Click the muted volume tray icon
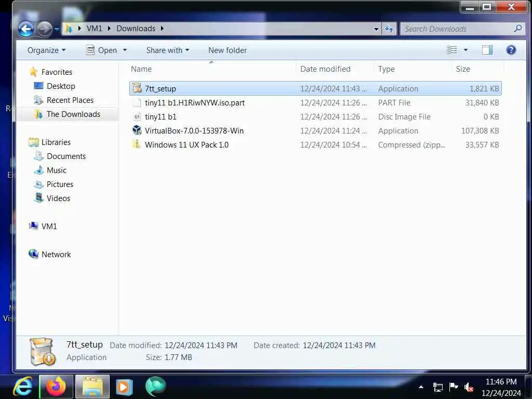Image resolution: width=532 pixels, height=399 pixels. (469, 387)
